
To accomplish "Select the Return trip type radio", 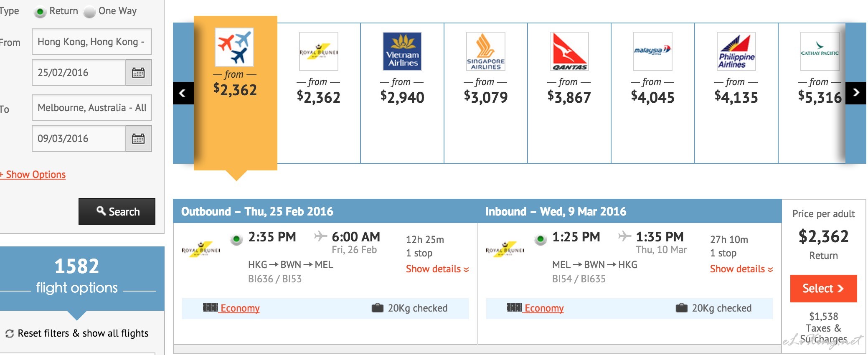I will point(40,12).
